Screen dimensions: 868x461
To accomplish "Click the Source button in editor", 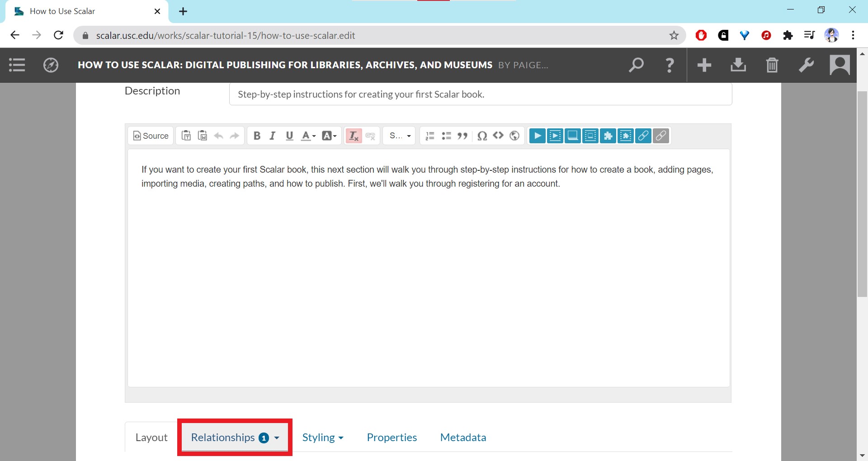I will pos(151,136).
